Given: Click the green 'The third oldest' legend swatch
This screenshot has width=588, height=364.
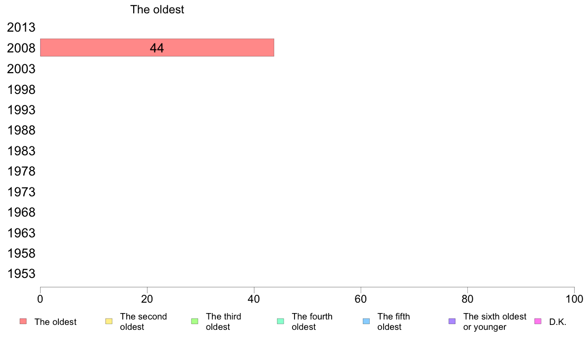Looking at the screenshot, I should click(x=195, y=321).
